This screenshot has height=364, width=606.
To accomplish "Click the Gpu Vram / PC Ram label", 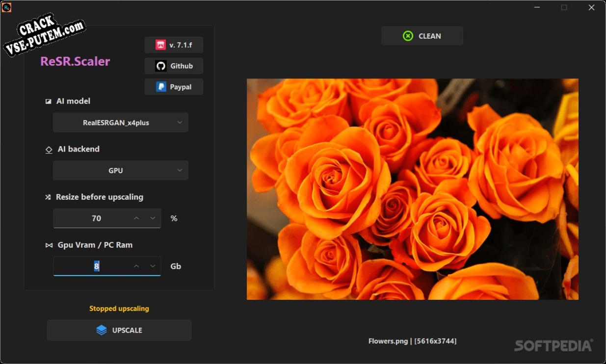I will tap(95, 245).
